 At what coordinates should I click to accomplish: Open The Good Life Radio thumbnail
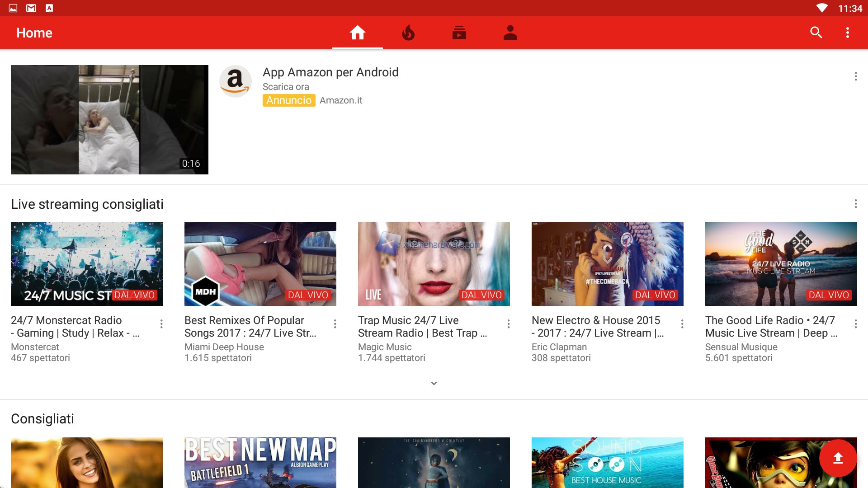click(781, 263)
